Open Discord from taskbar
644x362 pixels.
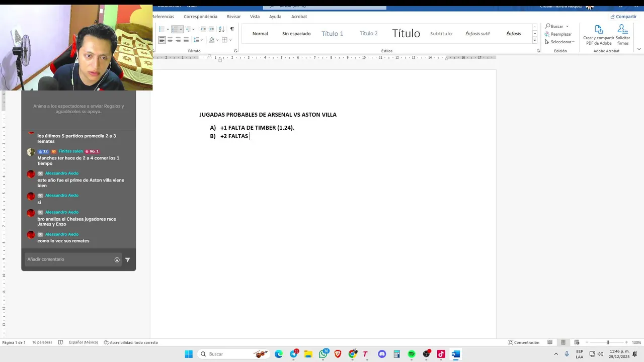coord(382,354)
